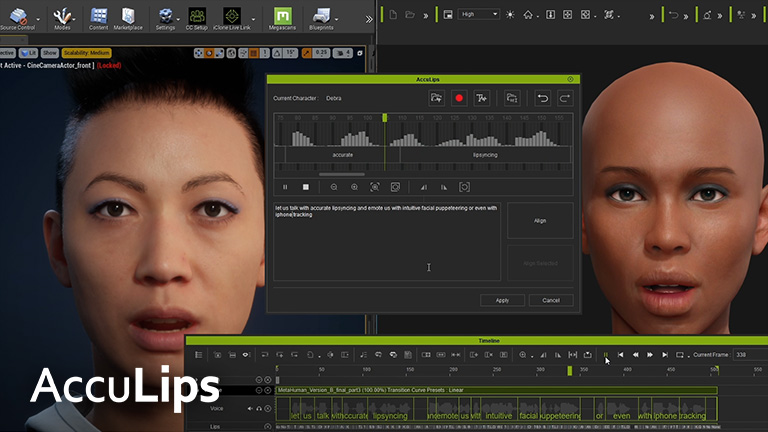Open project folder icon in iClone

[410, 15]
